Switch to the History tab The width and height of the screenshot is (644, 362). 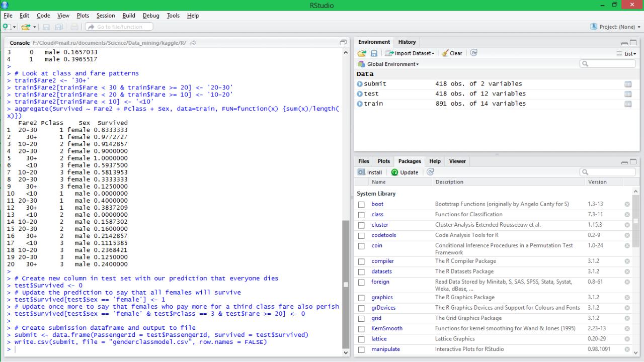tap(407, 42)
